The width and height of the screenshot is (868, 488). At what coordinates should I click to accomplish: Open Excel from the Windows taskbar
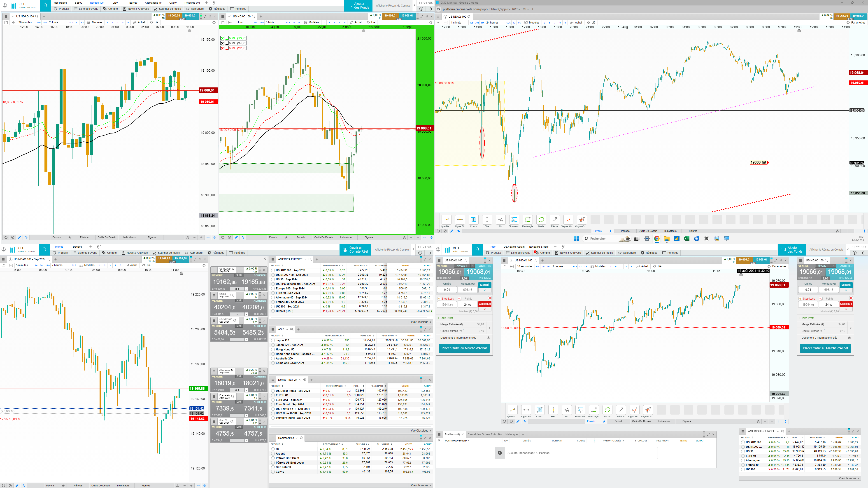[x=686, y=239]
